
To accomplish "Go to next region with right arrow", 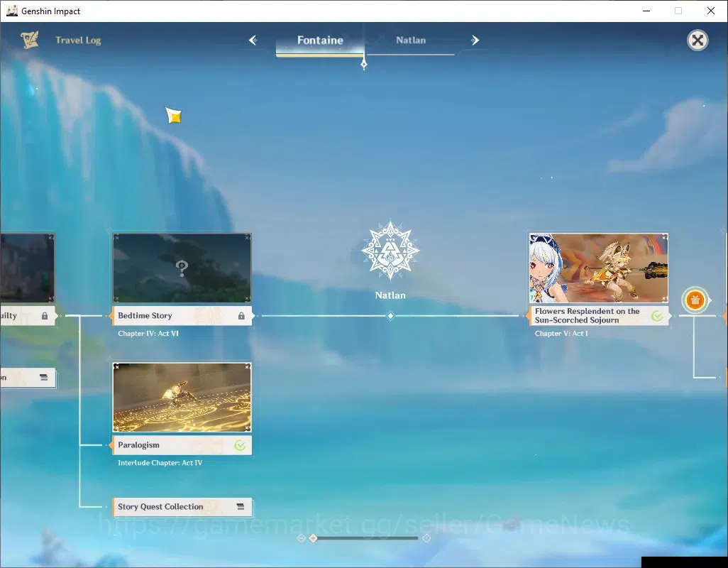I will (x=475, y=40).
